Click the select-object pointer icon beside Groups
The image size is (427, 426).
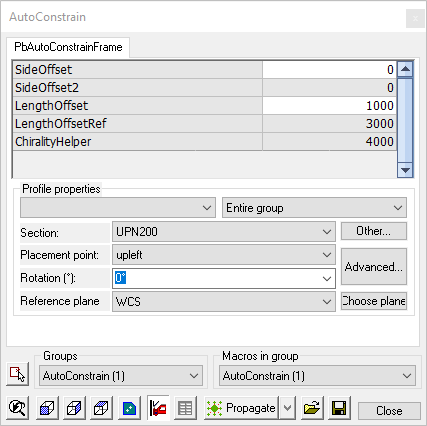(17, 374)
